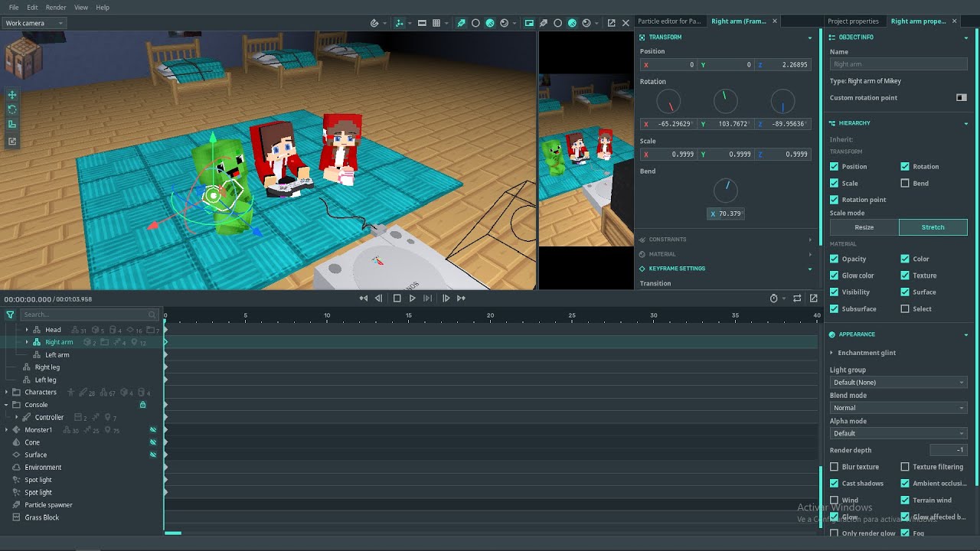Toggle the timeline filter funnel icon
This screenshot has height=551, width=980.
pos(10,315)
